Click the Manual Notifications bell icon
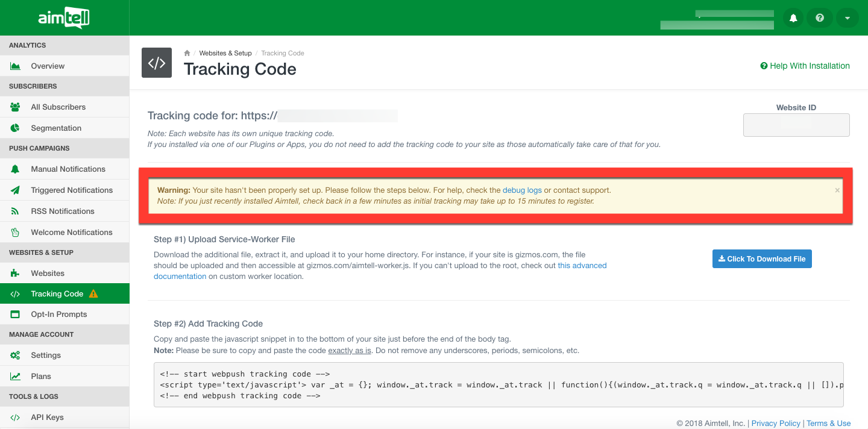Screen dimensions: 868x429 [16, 169]
